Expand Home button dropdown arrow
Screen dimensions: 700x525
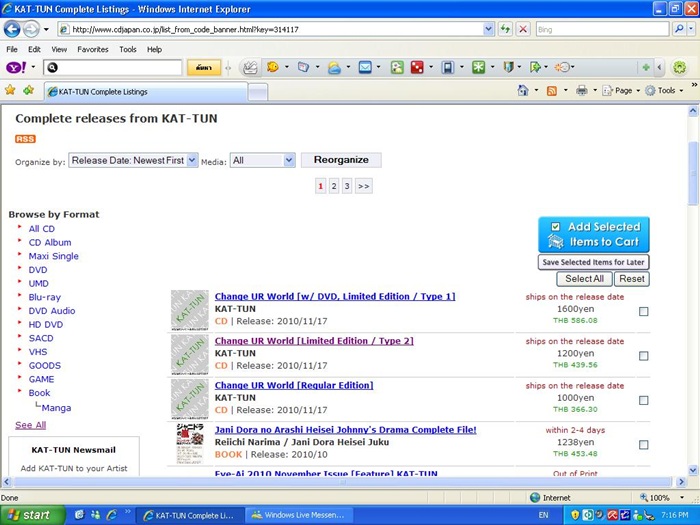(x=536, y=91)
